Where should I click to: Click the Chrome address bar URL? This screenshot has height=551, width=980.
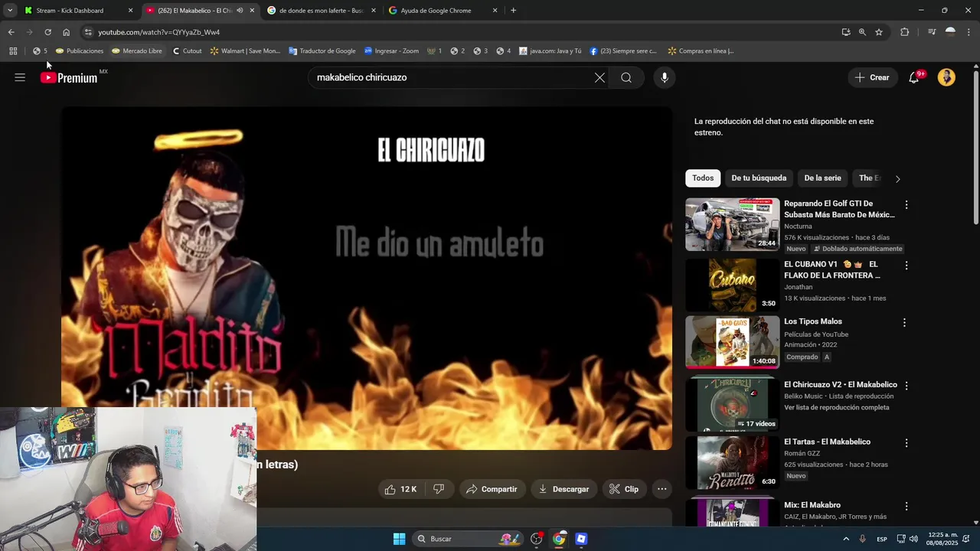(158, 32)
